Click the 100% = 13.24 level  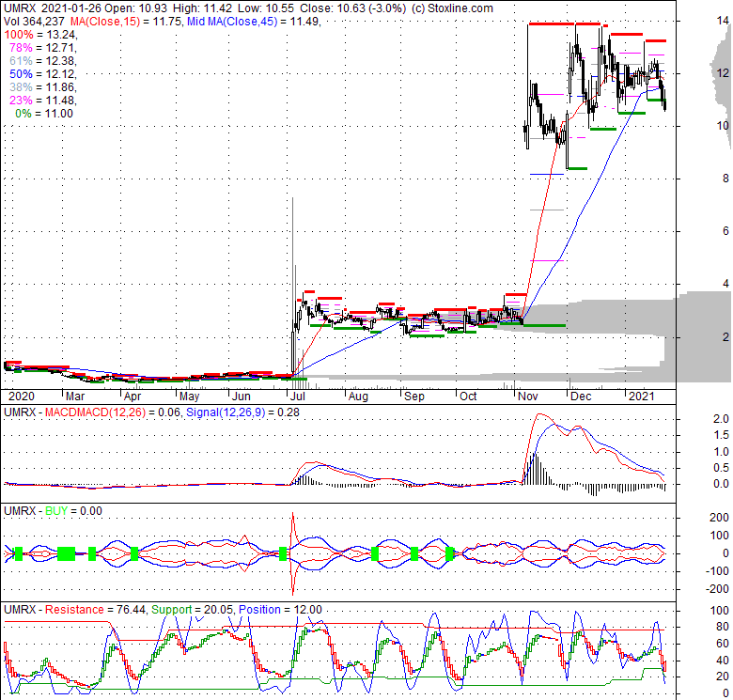pyautogui.click(x=40, y=35)
